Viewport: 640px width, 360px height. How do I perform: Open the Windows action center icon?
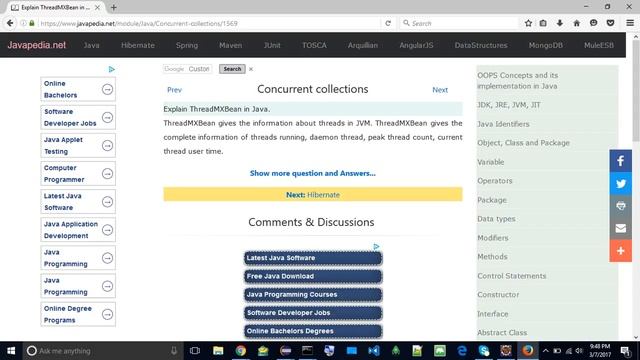tap(625, 351)
